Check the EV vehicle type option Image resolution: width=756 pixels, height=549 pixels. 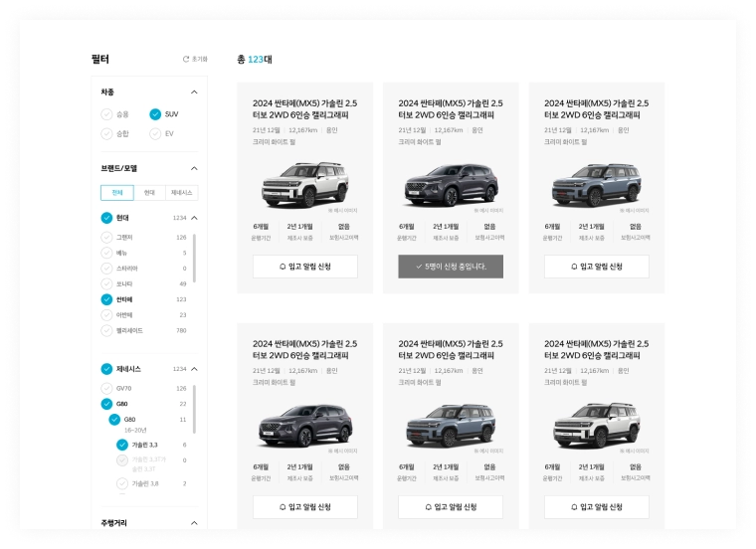pyautogui.click(x=155, y=133)
